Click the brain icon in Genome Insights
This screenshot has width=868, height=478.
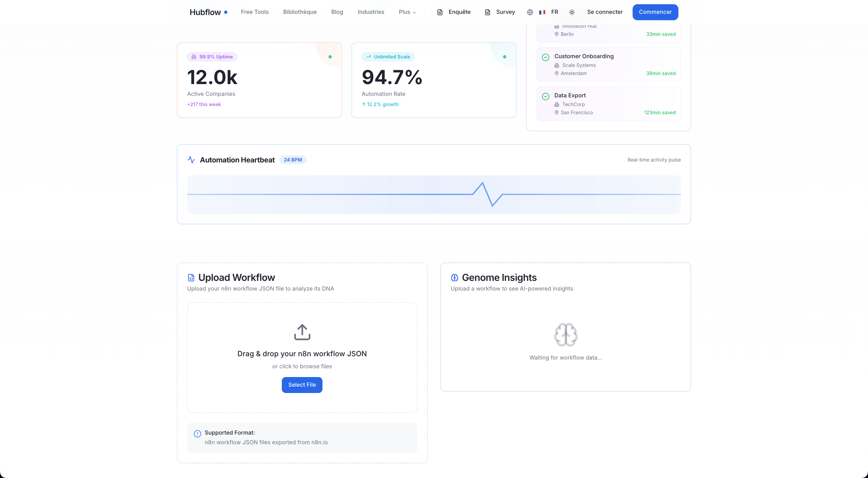tap(565, 335)
